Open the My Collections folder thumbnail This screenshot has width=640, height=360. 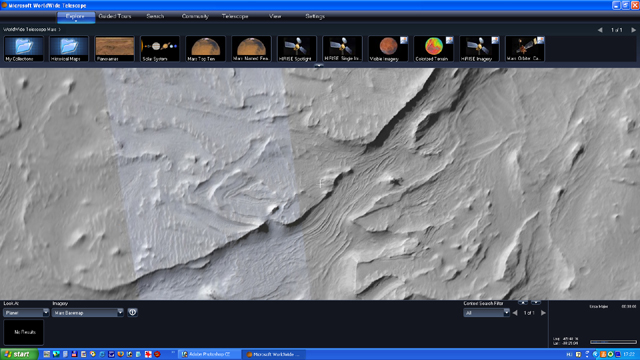(x=24, y=49)
